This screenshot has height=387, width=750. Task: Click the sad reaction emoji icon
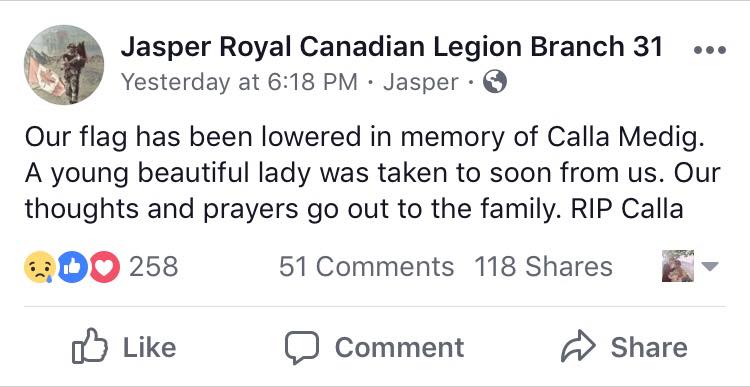click(40, 267)
